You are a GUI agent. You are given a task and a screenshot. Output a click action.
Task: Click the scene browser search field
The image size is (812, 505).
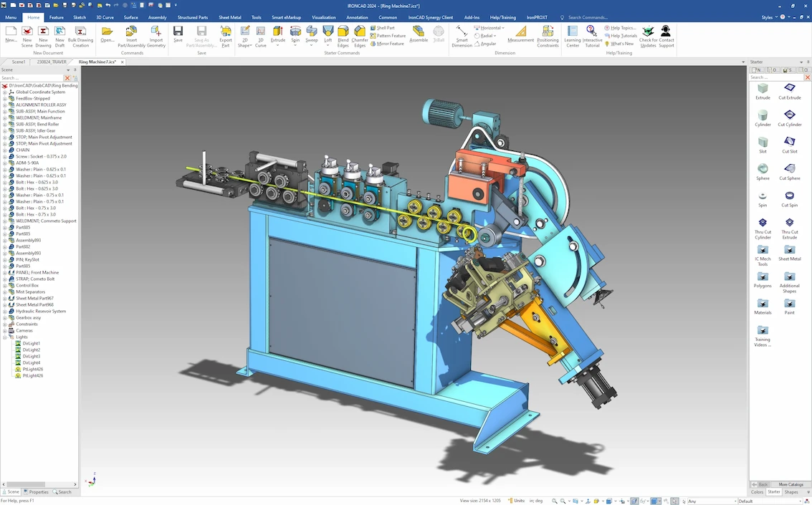tap(32, 77)
